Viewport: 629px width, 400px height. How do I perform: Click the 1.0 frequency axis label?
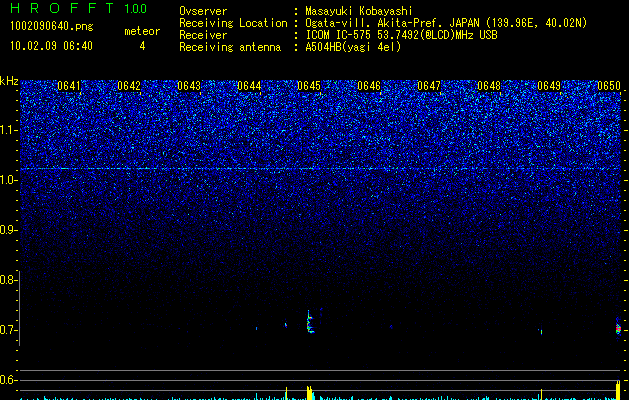8,180
